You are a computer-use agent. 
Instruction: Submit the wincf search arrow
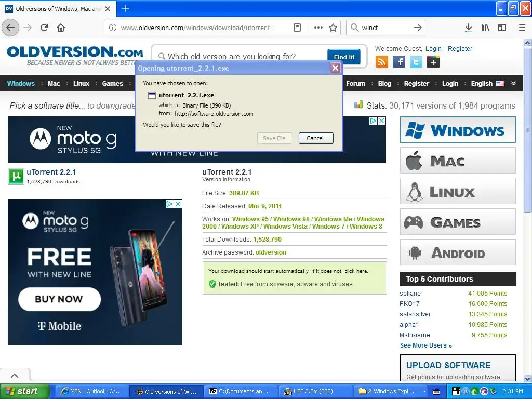(418, 28)
